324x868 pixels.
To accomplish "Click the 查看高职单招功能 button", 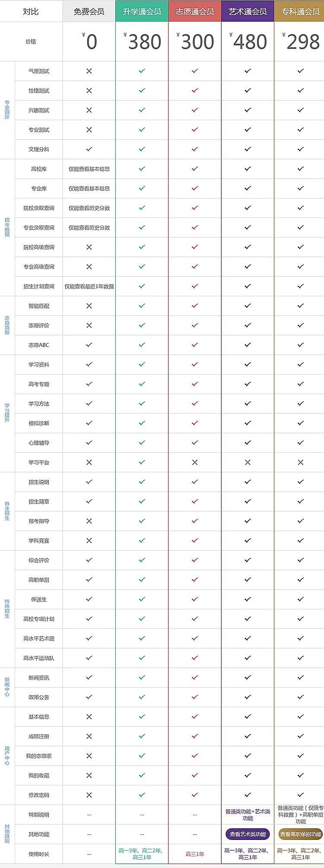I will [301, 834].
